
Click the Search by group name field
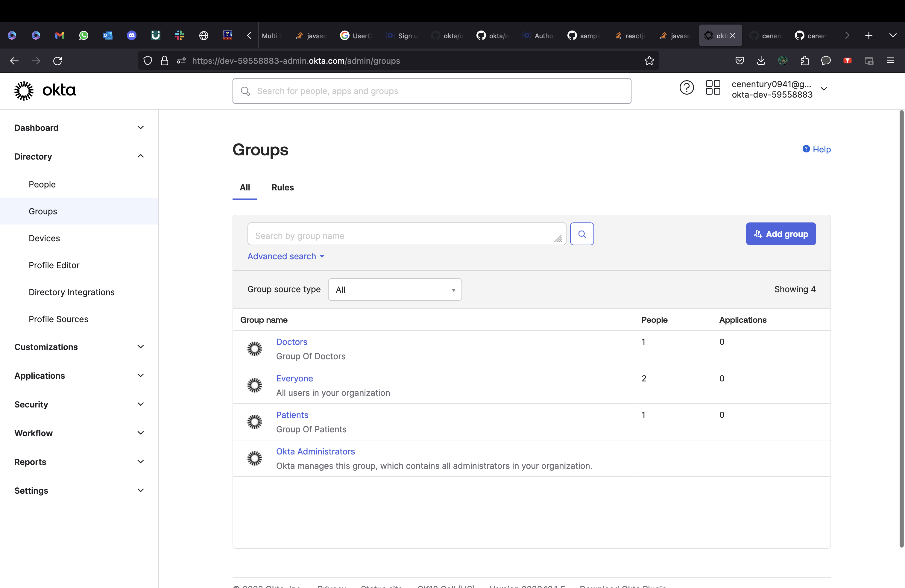pos(403,235)
